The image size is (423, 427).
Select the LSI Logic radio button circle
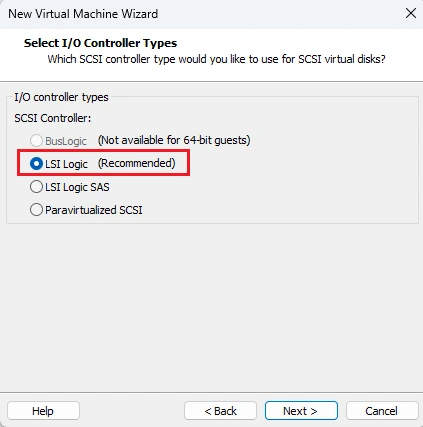point(36,164)
